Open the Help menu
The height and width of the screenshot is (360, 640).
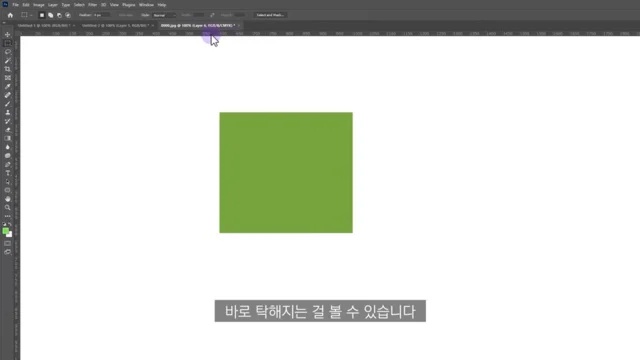(162, 5)
